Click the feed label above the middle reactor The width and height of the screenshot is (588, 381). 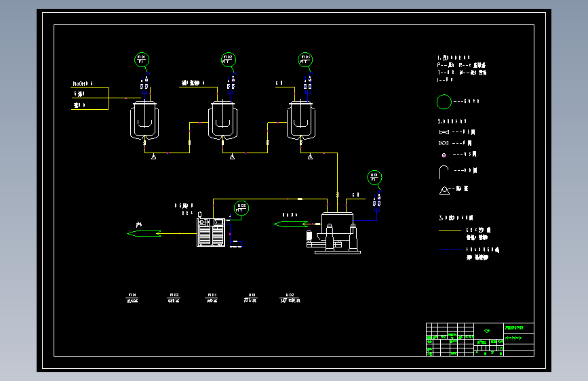coord(193,83)
